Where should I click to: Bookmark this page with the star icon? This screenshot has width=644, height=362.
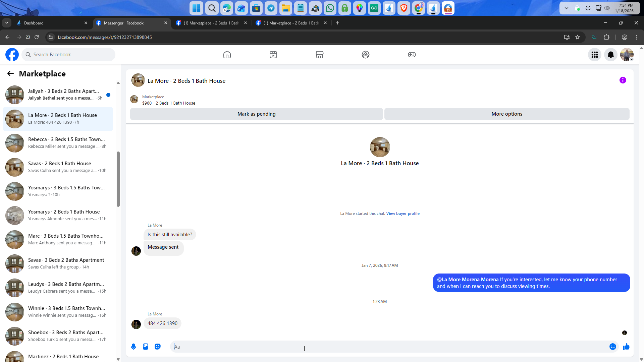coord(578,37)
